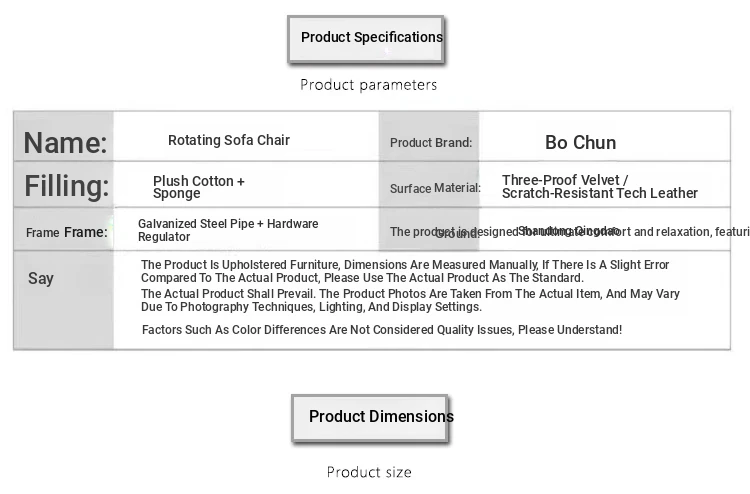
Task: Click the color differences disclaimer line
Action: (382, 329)
